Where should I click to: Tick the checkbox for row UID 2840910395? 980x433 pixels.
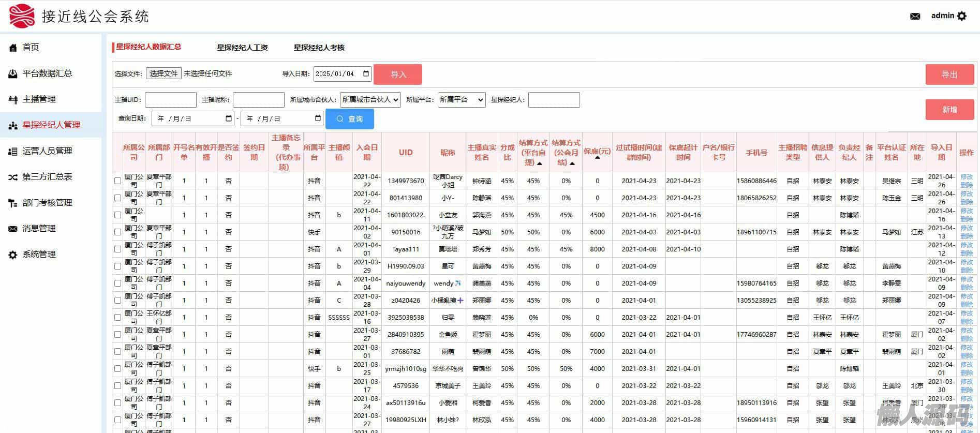coord(117,335)
